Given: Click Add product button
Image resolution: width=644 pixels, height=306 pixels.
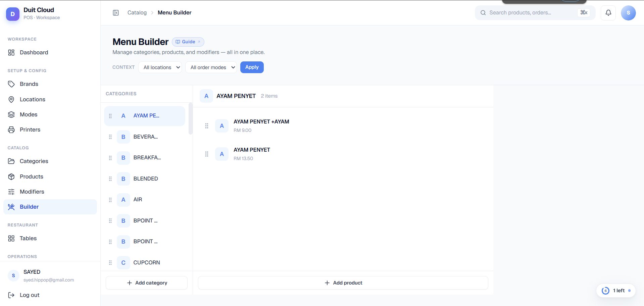Looking at the screenshot, I should (x=343, y=283).
